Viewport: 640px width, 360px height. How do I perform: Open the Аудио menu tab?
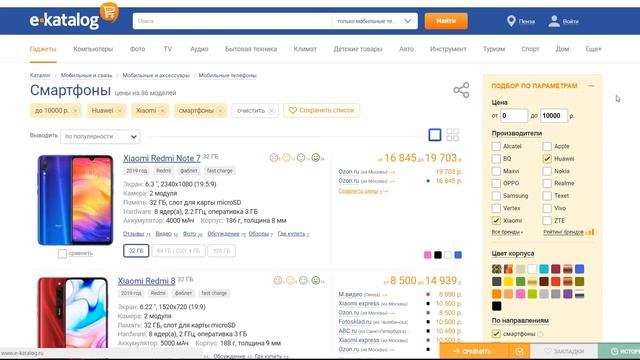199,49
